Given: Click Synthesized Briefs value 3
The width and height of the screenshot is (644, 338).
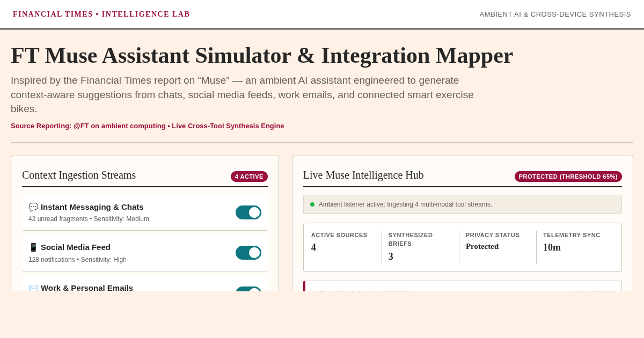Looking at the screenshot, I should [391, 256].
